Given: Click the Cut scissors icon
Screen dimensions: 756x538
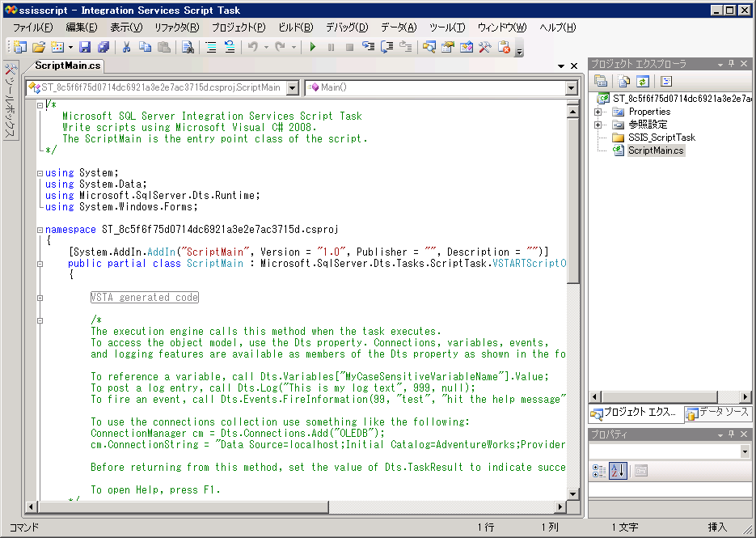Looking at the screenshot, I should 126,47.
